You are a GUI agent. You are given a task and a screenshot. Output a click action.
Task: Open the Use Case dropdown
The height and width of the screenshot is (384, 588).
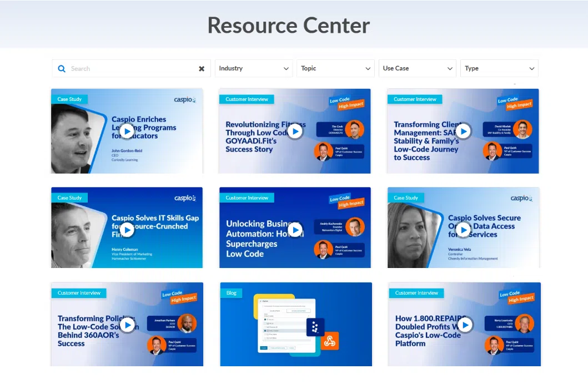coord(418,69)
